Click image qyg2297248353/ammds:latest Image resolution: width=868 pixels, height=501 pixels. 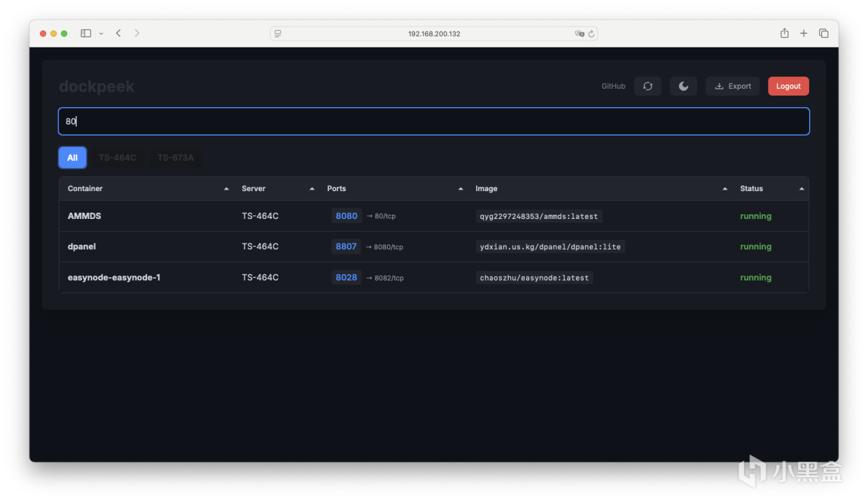(539, 216)
